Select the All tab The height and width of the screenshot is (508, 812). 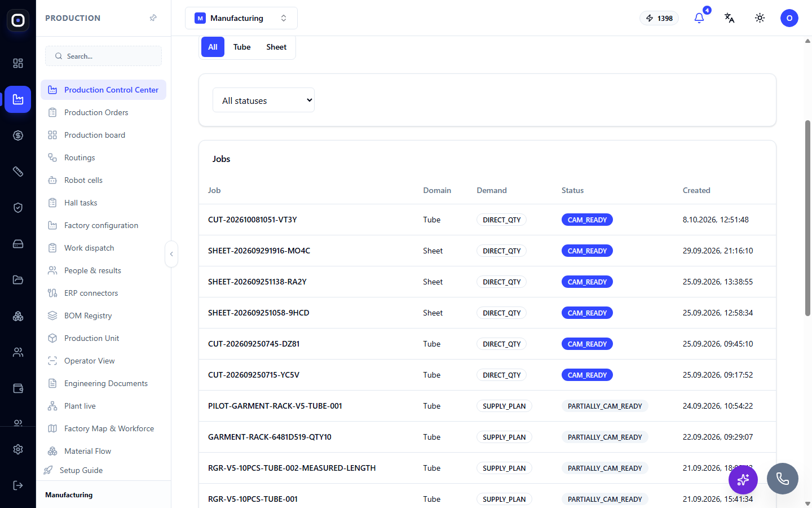(x=213, y=47)
